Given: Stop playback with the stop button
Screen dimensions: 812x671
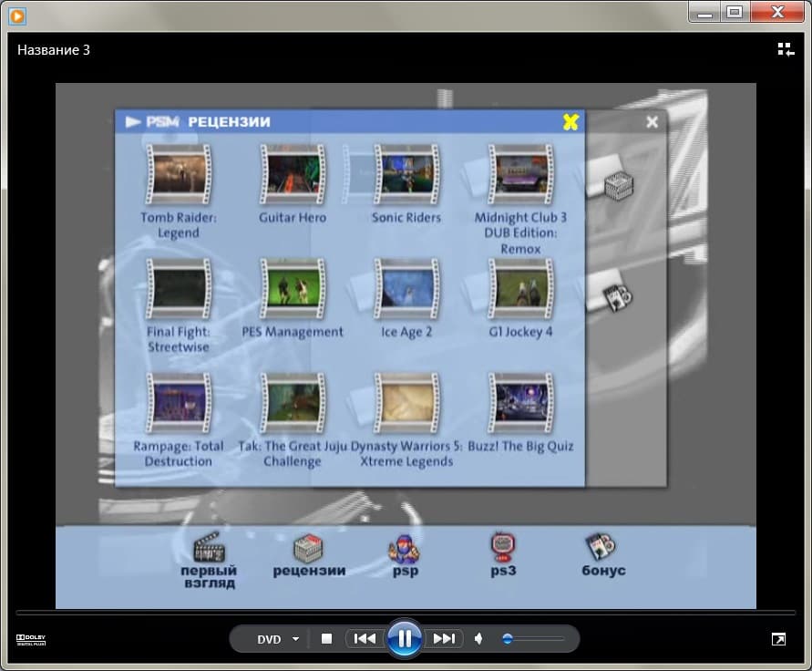Looking at the screenshot, I should pos(327,639).
